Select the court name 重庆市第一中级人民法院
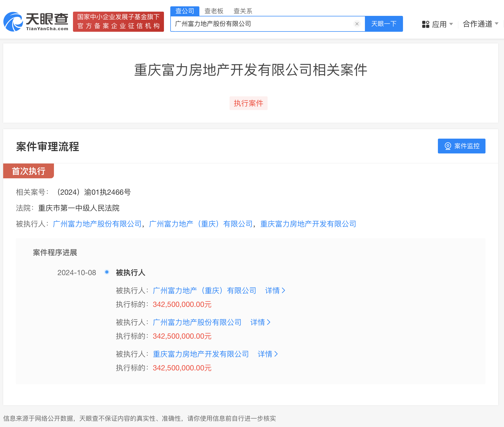The image size is (504, 427). pos(79,208)
